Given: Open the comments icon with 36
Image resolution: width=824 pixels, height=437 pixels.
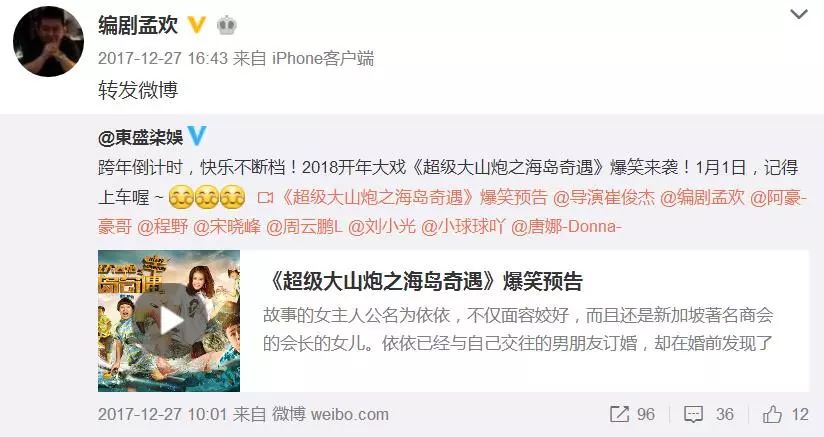Looking at the screenshot, I should (694, 414).
